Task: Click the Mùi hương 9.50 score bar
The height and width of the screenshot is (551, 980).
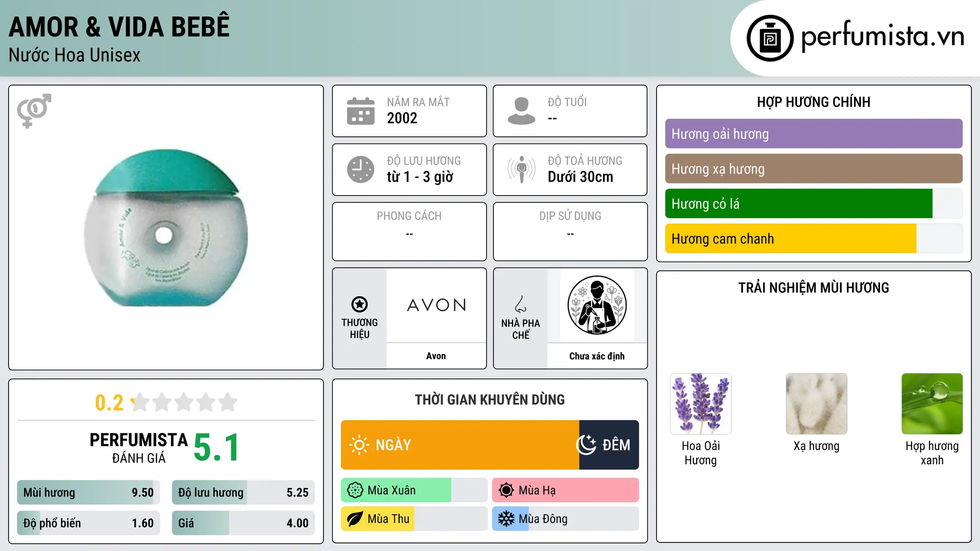Action: pos(89,493)
